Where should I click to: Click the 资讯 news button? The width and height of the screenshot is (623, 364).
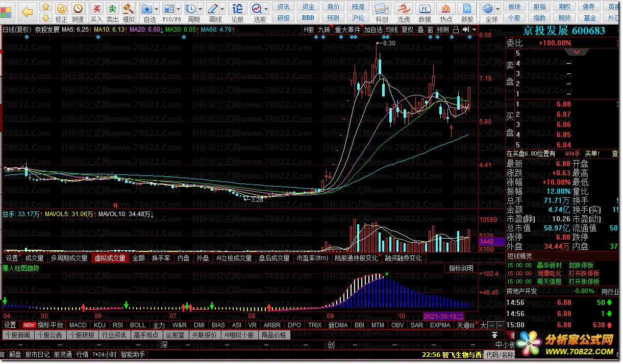pos(284,7)
